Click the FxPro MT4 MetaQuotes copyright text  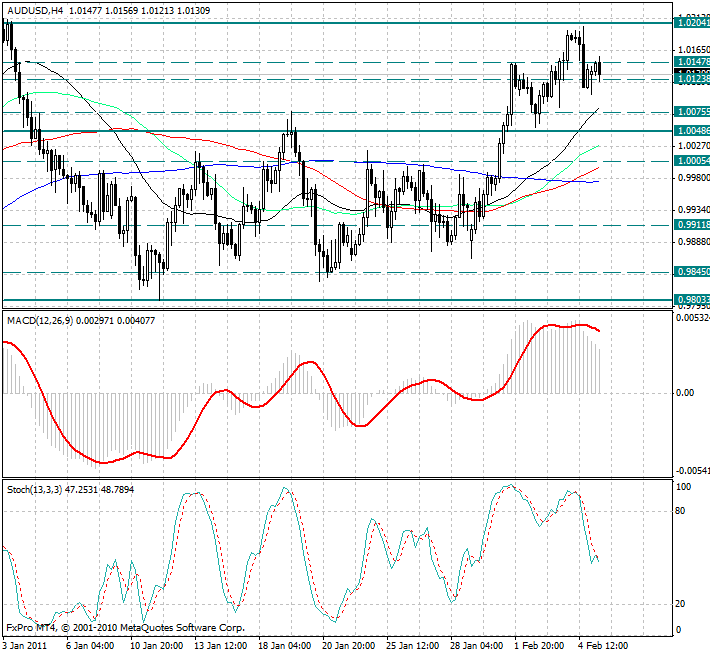click(125, 628)
